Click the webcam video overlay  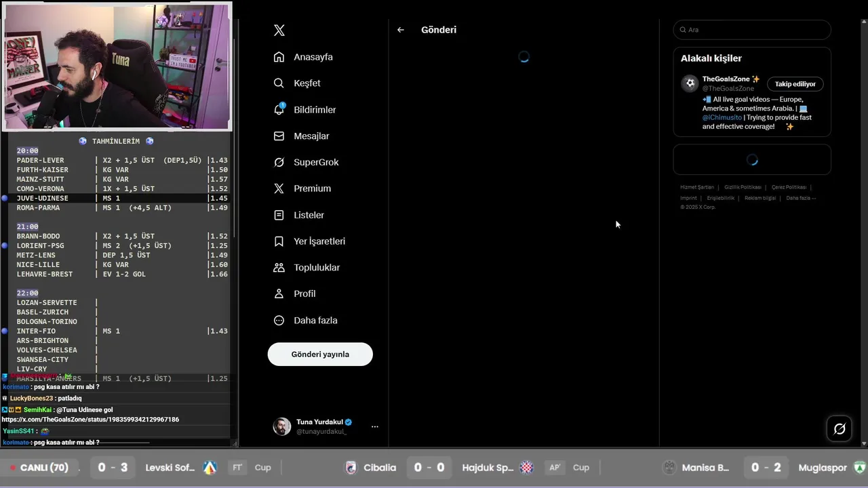point(117,66)
